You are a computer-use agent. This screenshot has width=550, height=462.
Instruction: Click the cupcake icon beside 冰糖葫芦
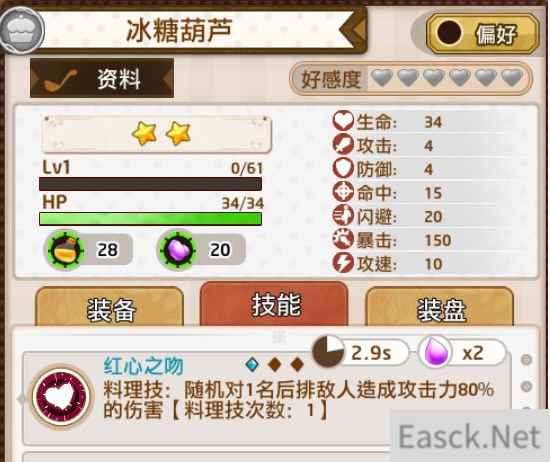click(x=22, y=30)
